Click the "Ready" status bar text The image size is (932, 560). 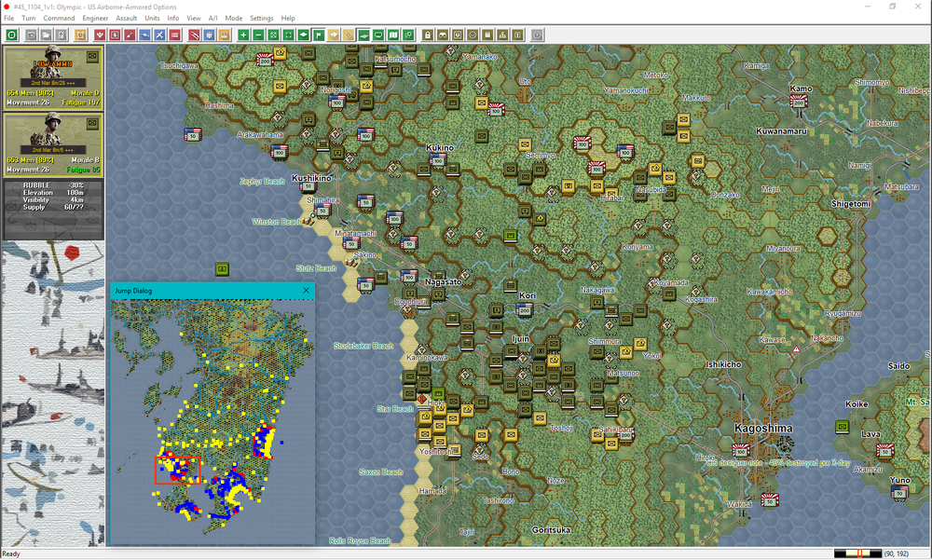pyautogui.click(x=11, y=554)
